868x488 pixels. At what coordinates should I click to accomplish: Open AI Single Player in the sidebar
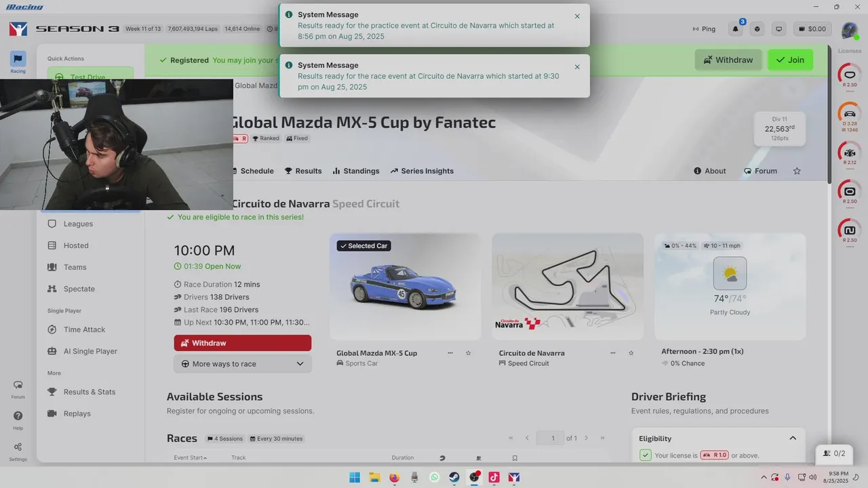(x=90, y=351)
